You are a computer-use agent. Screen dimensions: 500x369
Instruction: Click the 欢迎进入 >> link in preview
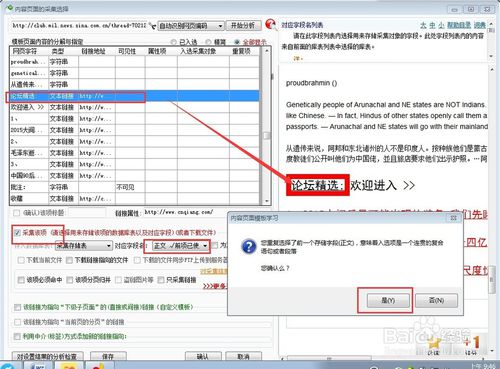click(x=382, y=185)
